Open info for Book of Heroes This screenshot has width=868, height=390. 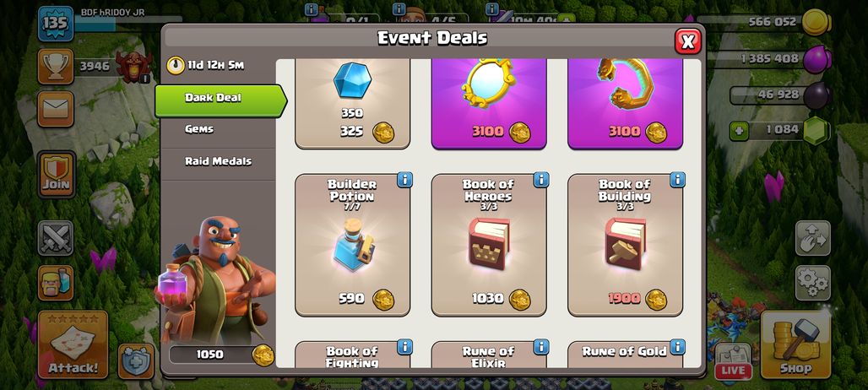541,180
